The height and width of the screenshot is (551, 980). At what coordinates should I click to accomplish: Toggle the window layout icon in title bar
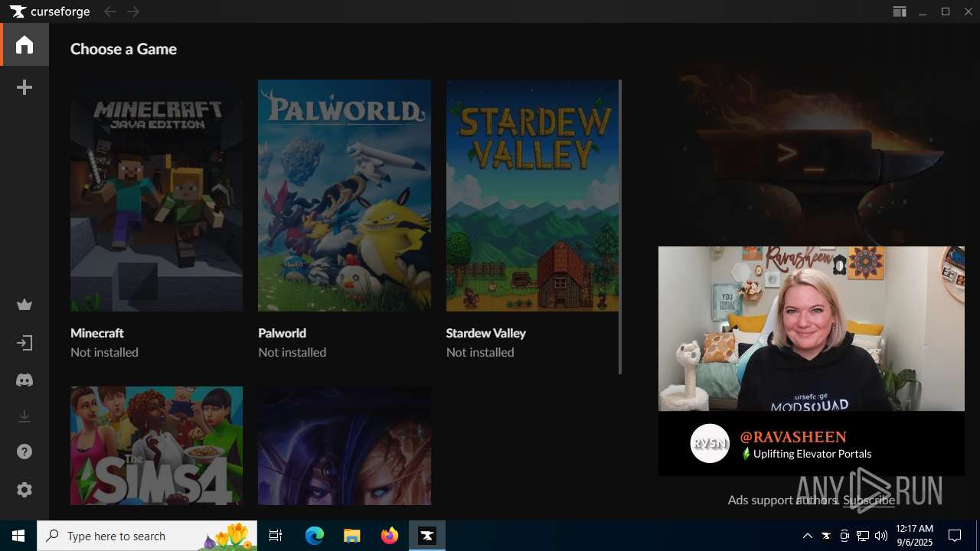pos(900,11)
